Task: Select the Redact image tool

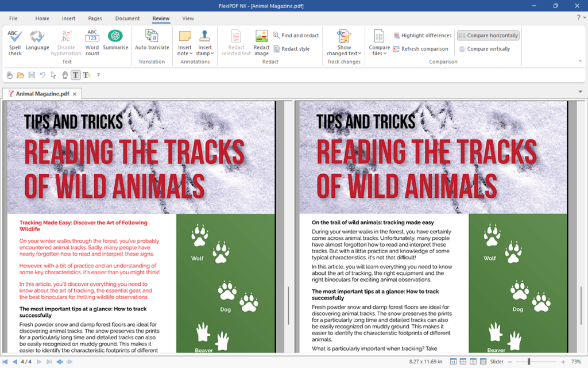Action: 261,43
